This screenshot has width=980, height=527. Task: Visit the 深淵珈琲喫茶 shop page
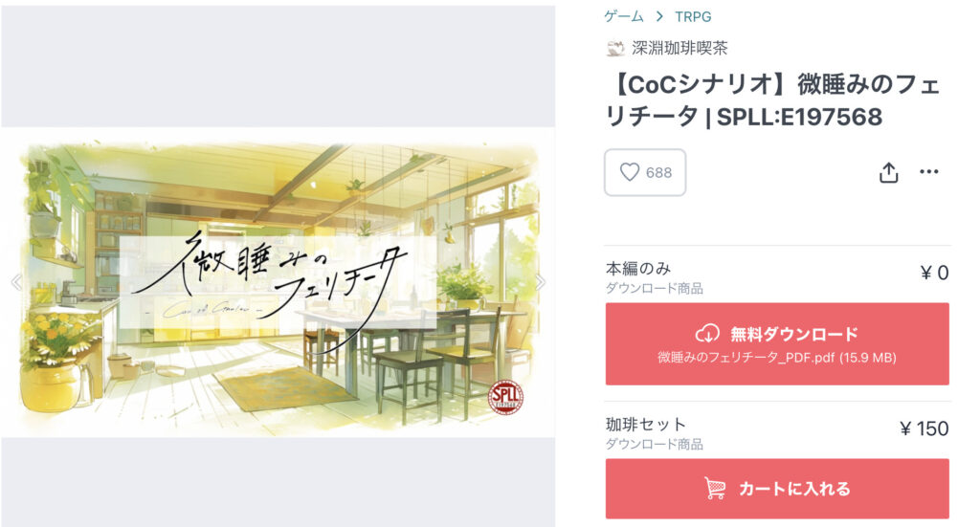point(679,48)
